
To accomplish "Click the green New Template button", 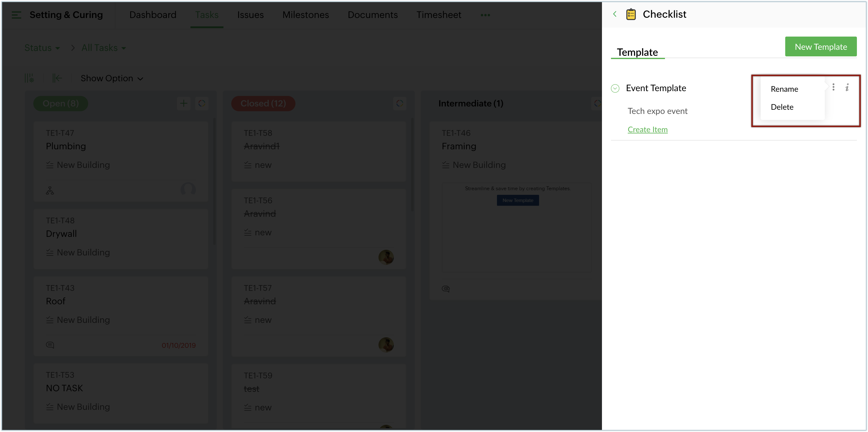I will point(821,46).
